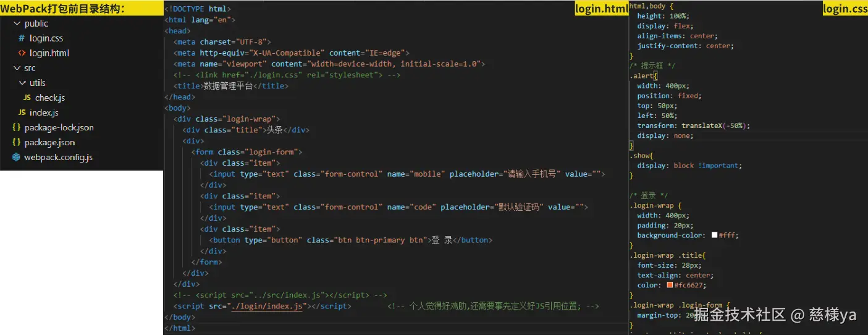
Task: Click the ".alert{" selector line
Action: [644, 75]
